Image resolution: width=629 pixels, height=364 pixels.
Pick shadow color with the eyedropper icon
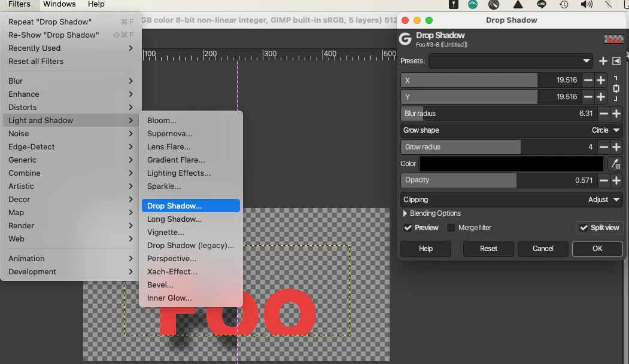[615, 164]
